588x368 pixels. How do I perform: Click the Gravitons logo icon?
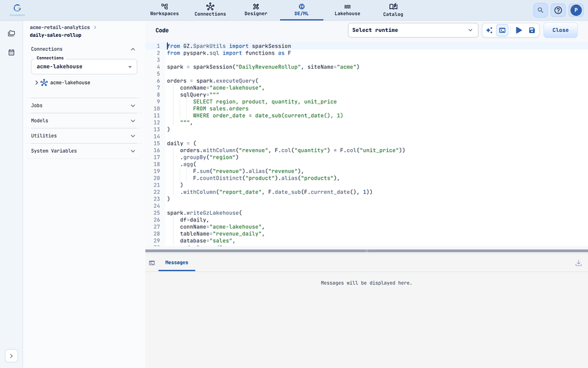pyautogui.click(x=17, y=10)
